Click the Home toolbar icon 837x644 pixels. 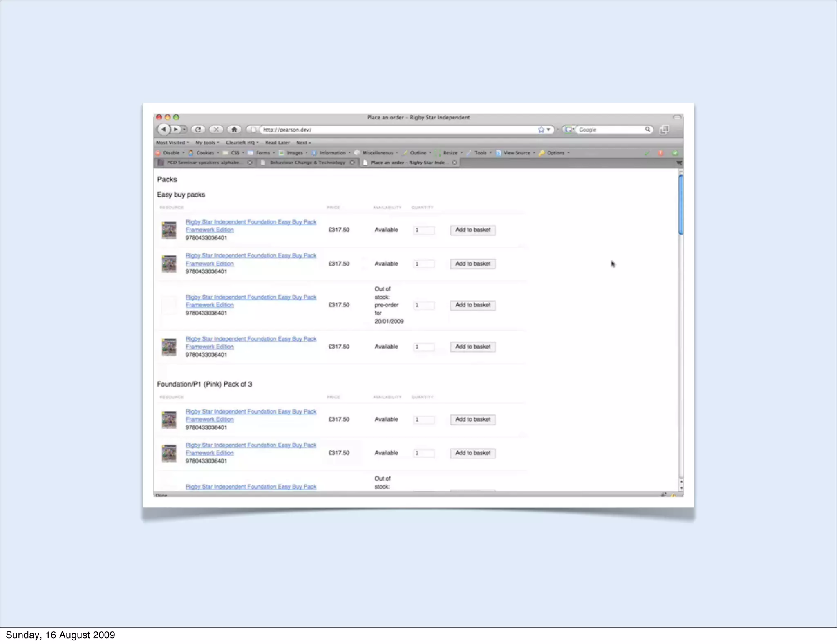234,130
